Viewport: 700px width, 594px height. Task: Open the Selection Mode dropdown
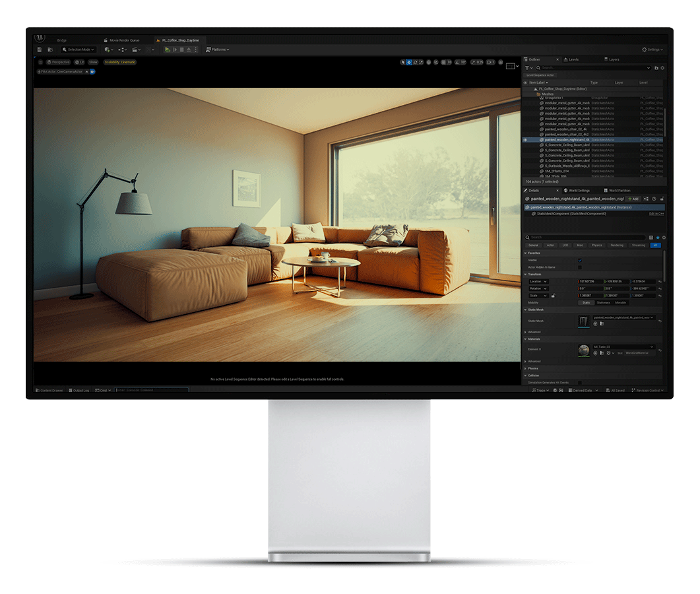coord(78,49)
